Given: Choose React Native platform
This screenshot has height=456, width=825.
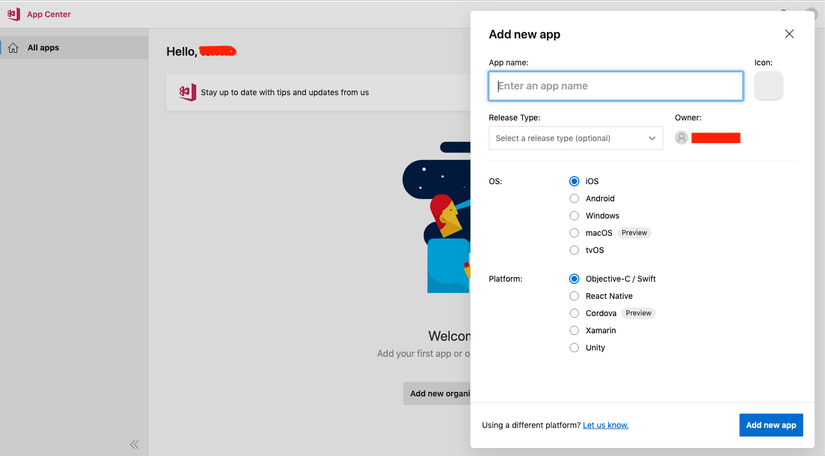Looking at the screenshot, I should click(x=574, y=296).
